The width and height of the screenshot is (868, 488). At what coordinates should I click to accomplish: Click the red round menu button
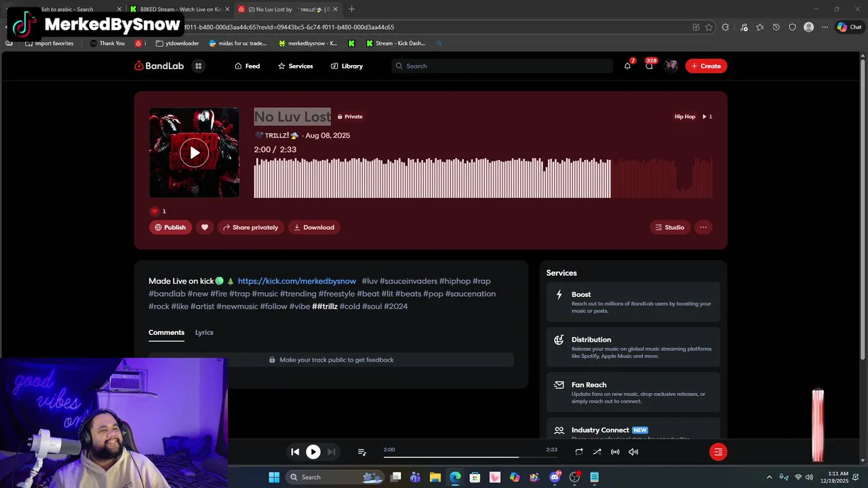(718, 451)
